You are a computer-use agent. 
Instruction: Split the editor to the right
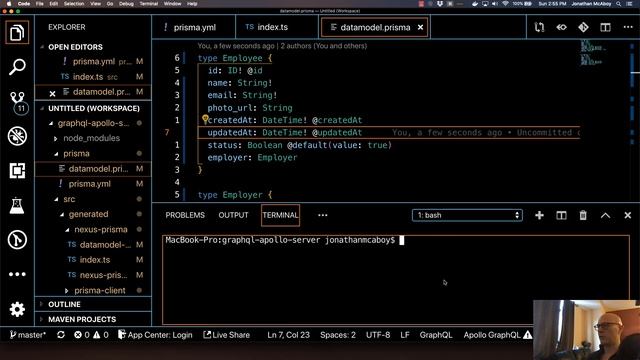[x=605, y=27]
